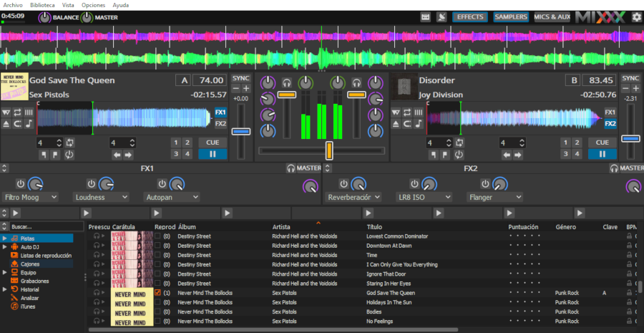This screenshot has height=333, width=644.
Task: Show the MICS & AUX section
Action: pyautogui.click(x=552, y=17)
